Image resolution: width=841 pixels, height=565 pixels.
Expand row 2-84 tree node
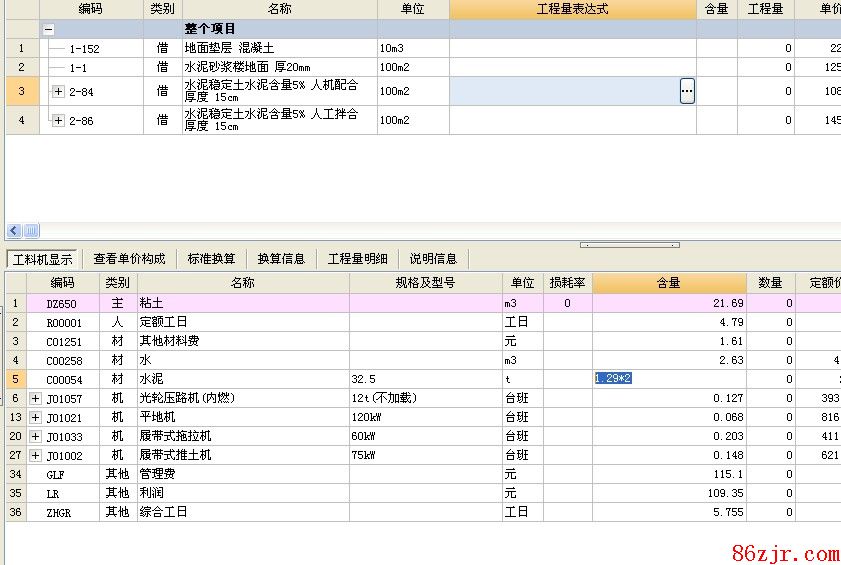tap(58, 92)
